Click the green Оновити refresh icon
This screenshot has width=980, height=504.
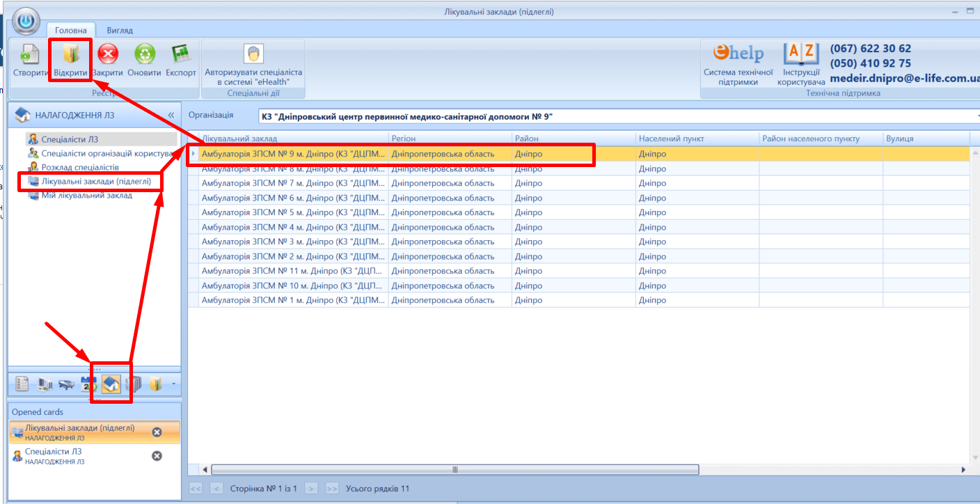[x=145, y=54]
